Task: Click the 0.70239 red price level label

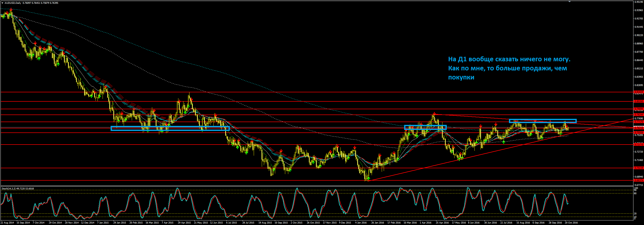Action: 639,168
